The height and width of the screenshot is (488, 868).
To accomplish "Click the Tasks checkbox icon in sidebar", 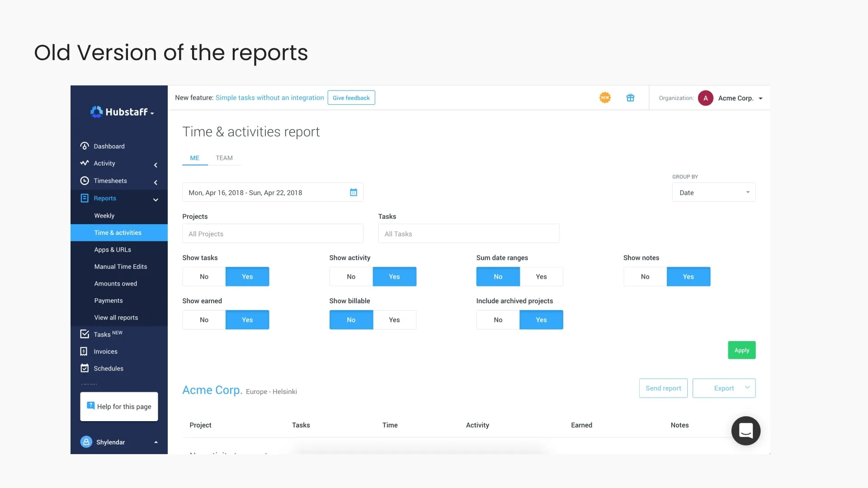I will 85,334.
